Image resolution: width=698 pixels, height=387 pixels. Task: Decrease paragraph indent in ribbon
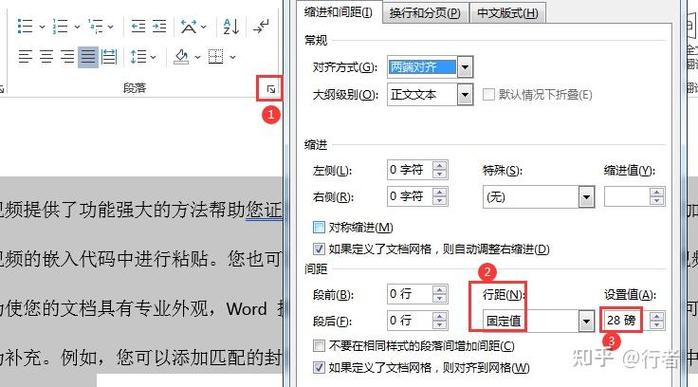click(138, 26)
